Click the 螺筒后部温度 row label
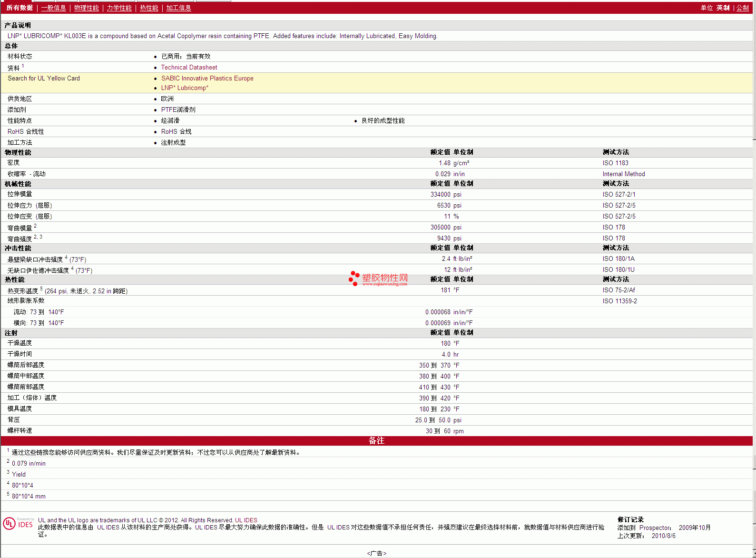Image resolution: width=756 pixels, height=558 pixels. tap(26, 365)
